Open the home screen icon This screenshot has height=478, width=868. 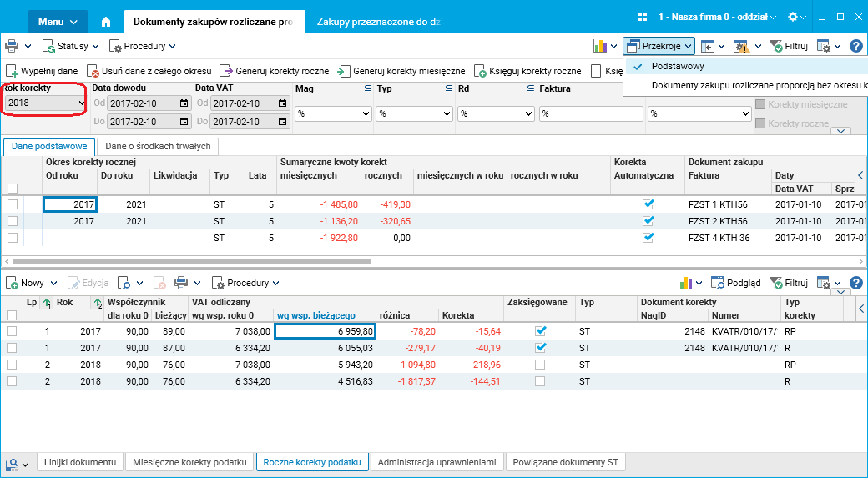pos(106,22)
